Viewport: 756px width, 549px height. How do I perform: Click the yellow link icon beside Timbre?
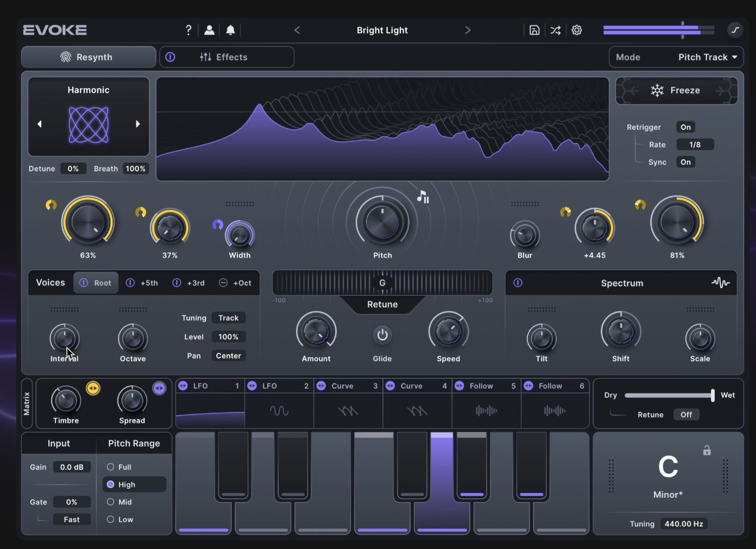pos(93,388)
